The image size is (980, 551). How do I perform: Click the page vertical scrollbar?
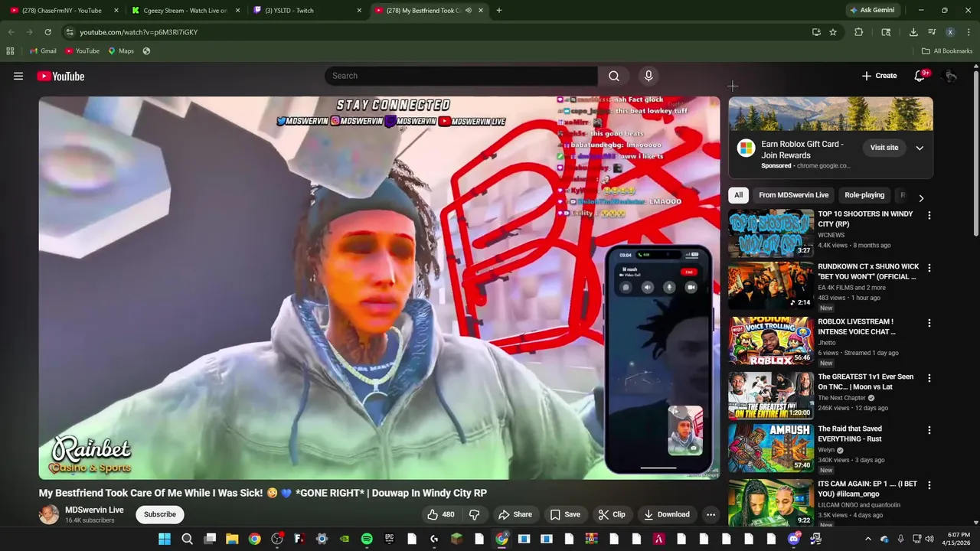[x=975, y=153]
